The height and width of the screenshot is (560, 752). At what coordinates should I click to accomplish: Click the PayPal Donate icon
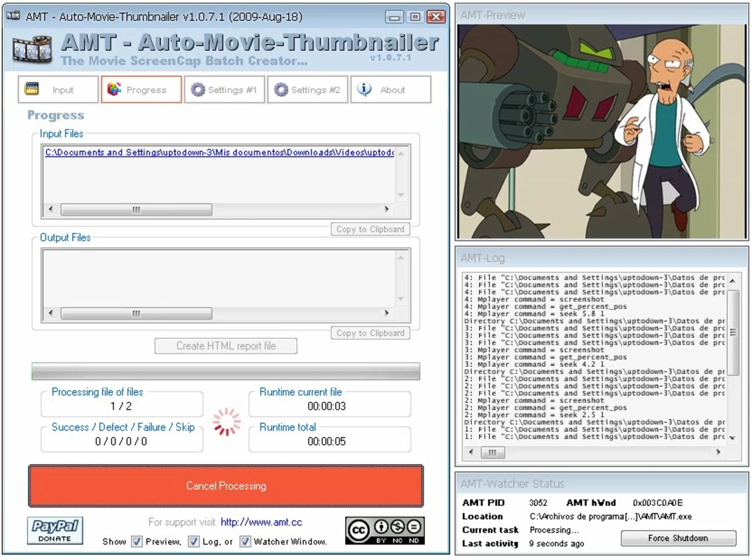point(55,531)
